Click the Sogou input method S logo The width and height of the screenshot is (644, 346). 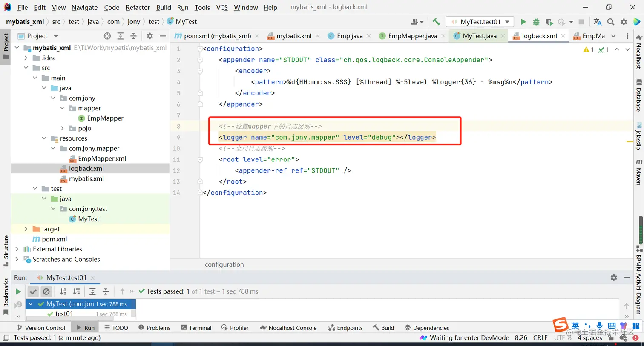click(x=560, y=326)
